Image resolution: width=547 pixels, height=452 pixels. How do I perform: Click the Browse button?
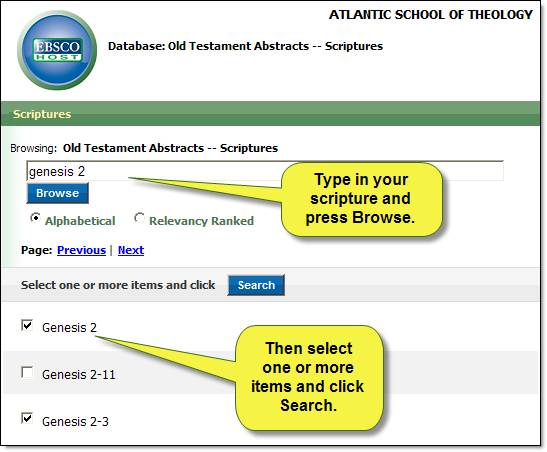58,193
